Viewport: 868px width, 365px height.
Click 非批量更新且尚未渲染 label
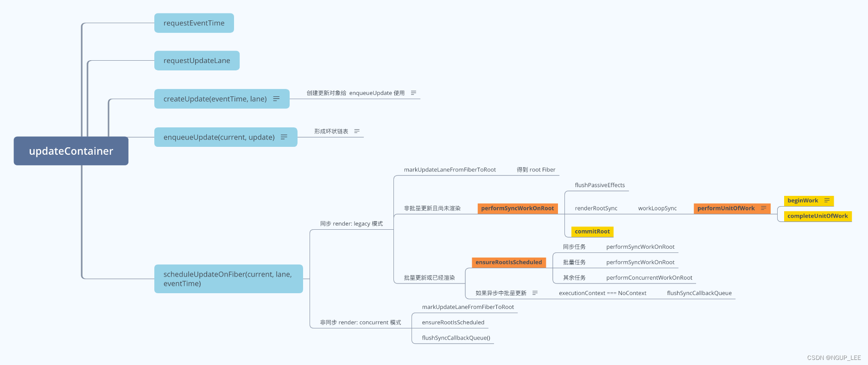(432, 208)
